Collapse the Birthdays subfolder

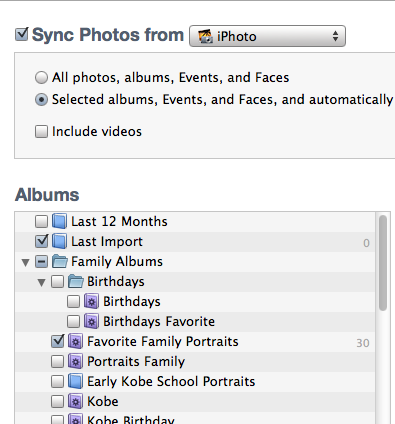pyautogui.click(x=41, y=282)
